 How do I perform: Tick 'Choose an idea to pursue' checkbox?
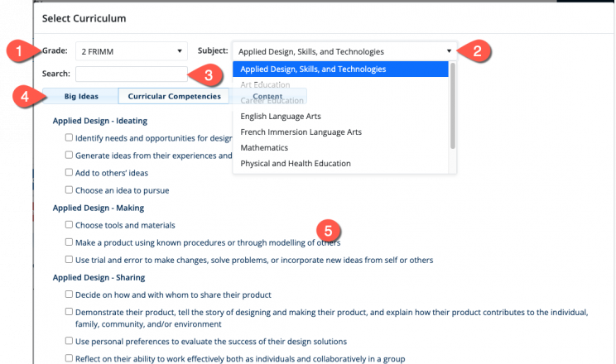(x=69, y=189)
